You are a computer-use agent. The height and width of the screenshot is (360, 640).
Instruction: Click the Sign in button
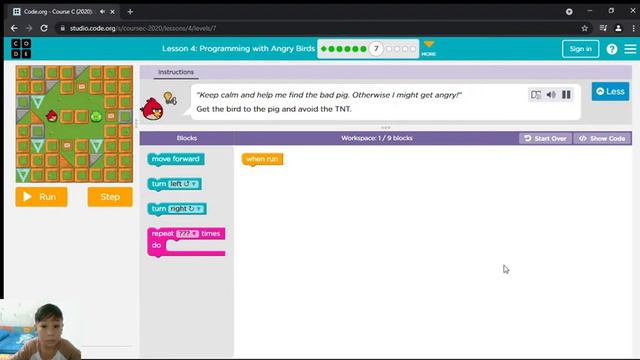tap(580, 49)
